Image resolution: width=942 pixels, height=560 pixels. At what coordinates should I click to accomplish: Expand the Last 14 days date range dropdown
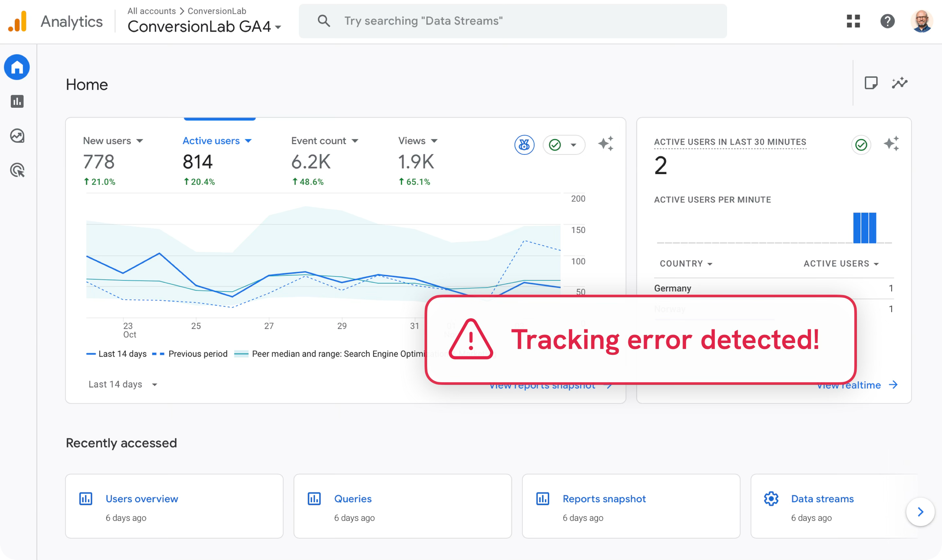pyautogui.click(x=123, y=384)
